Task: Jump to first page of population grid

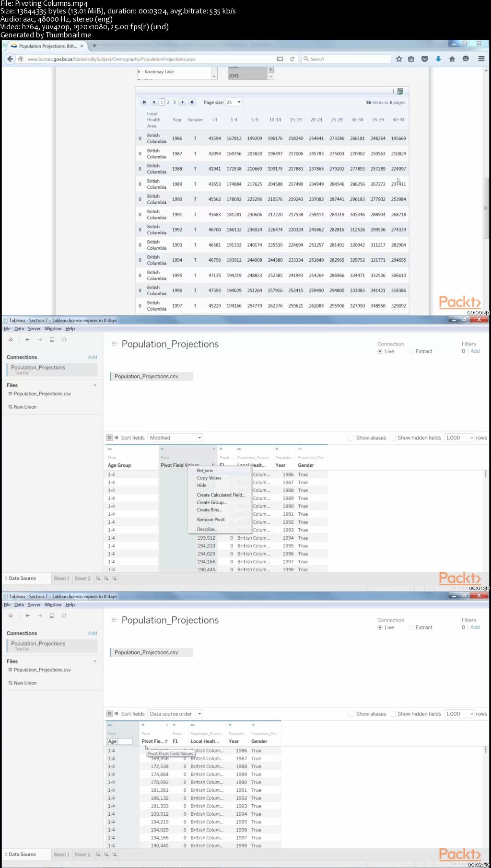Action: [x=144, y=102]
